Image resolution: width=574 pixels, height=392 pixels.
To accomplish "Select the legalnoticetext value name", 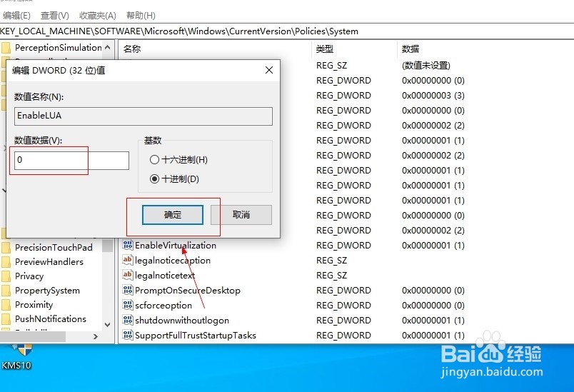I will pyautogui.click(x=165, y=275).
